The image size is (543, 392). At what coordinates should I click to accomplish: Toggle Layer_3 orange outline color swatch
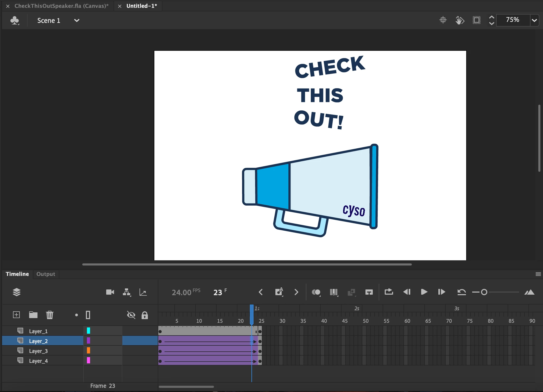89,351
